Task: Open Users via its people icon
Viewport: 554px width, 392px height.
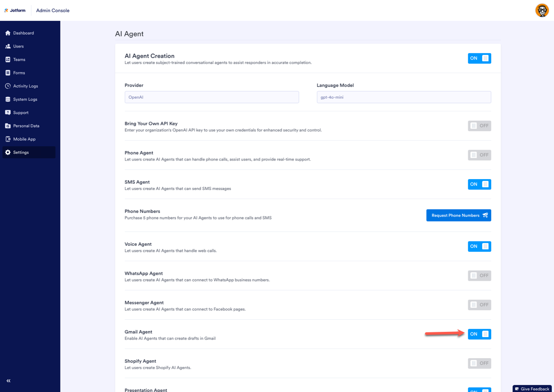Action: click(8, 46)
